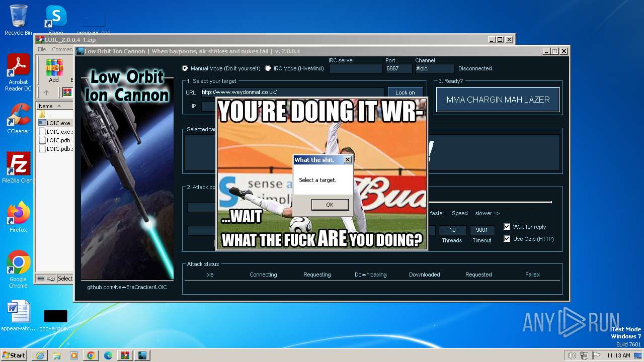Image resolution: width=644 pixels, height=362 pixels.
Task: Open the Start menu
Action: pyautogui.click(x=14, y=355)
